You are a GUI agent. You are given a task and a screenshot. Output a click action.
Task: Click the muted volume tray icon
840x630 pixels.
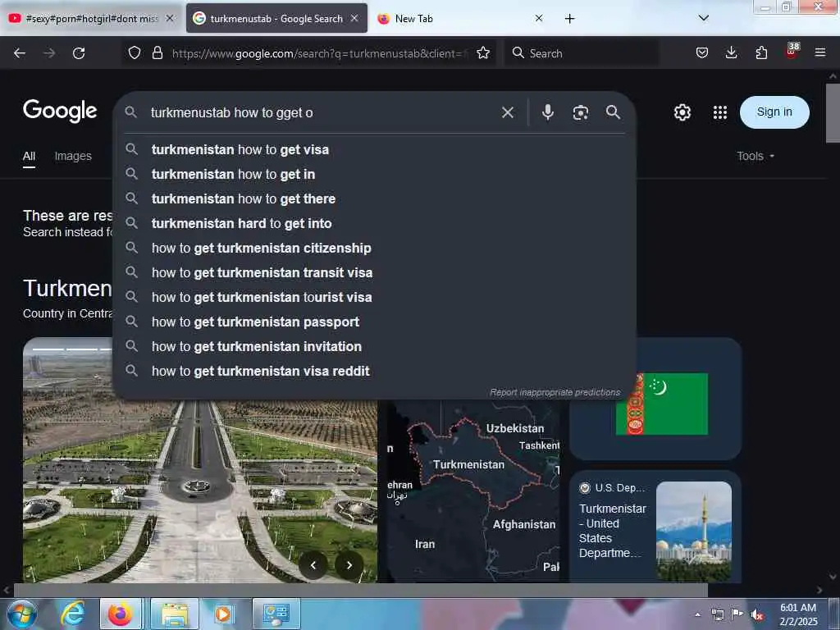click(756, 614)
